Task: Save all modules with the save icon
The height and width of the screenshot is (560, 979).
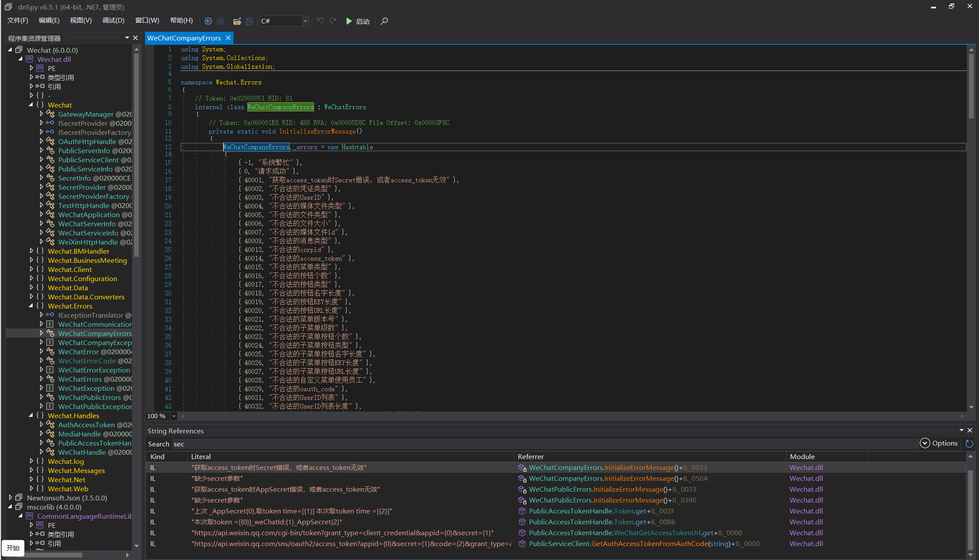Action: click(249, 21)
